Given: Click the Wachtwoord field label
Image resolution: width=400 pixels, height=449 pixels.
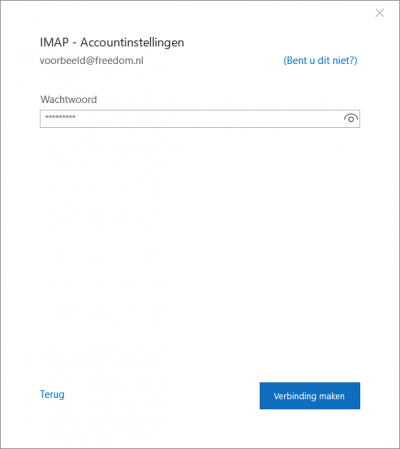Looking at the screenshot, I should [x=69, y=99].
